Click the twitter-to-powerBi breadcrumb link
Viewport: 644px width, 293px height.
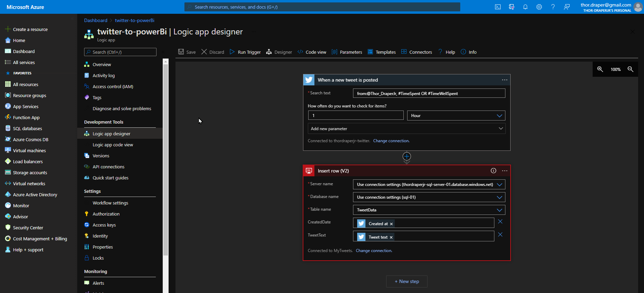click(x=134, y=20)
